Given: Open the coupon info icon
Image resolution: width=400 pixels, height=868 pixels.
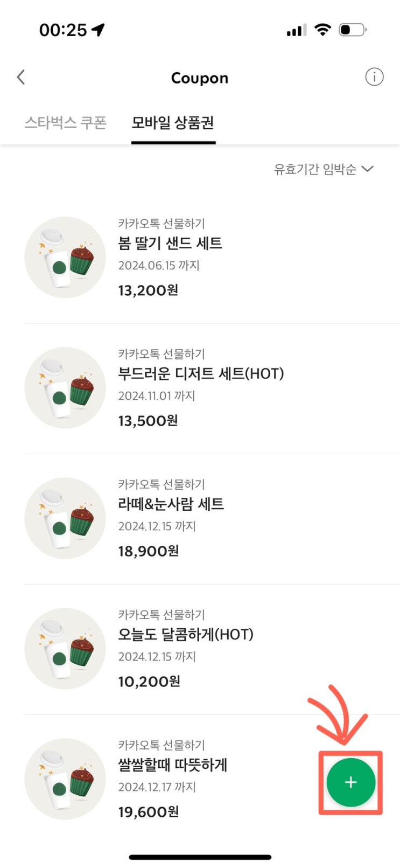Looking at the screenshot, I should pyautogui.click(x=374, y=77).
